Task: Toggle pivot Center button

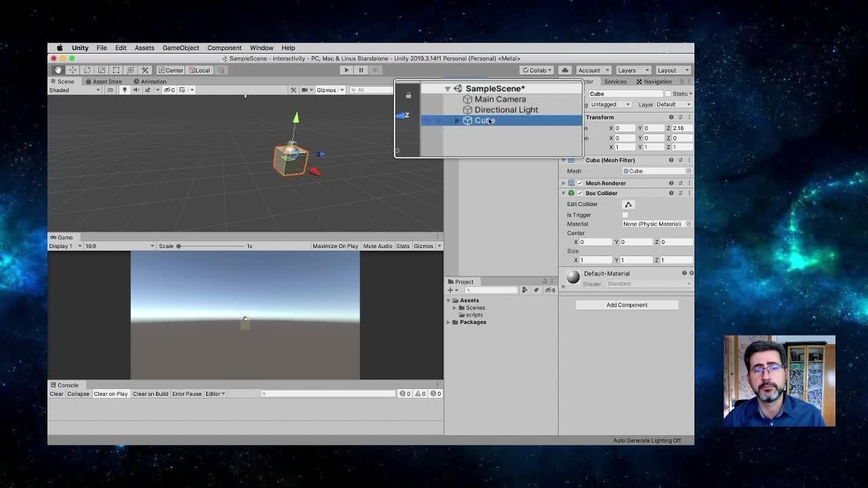Action: [171, 70]
